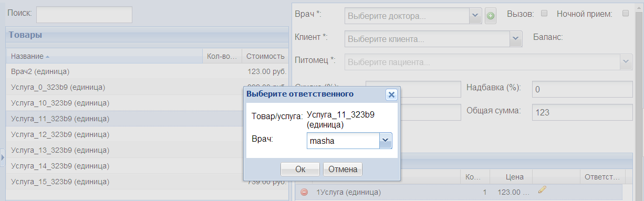Click the green add doctor icon

490,16
